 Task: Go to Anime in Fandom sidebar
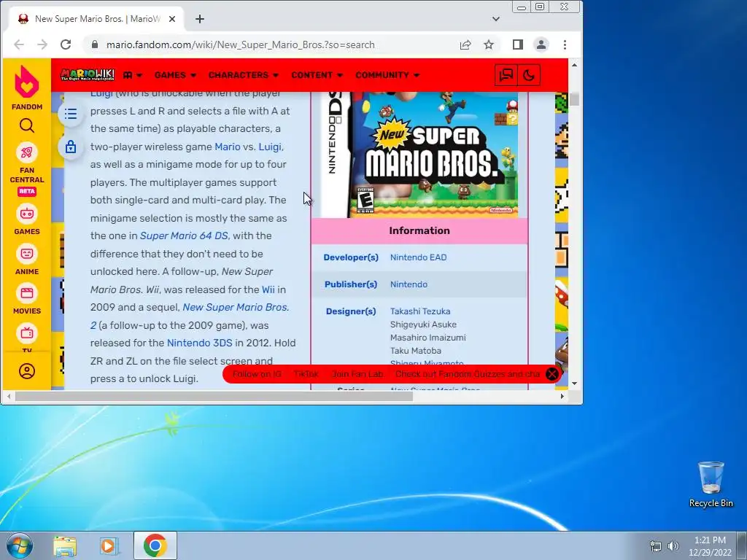27,260
